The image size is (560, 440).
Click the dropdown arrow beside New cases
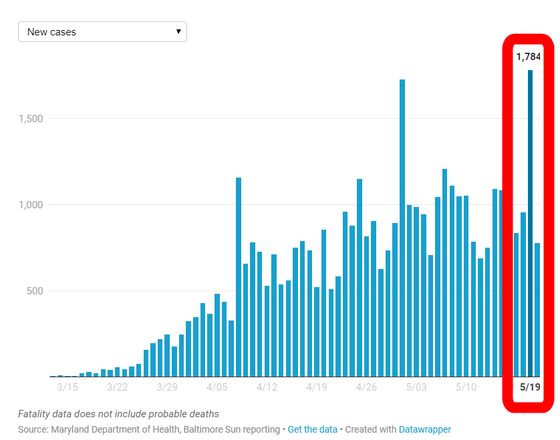tap(178, 31)
